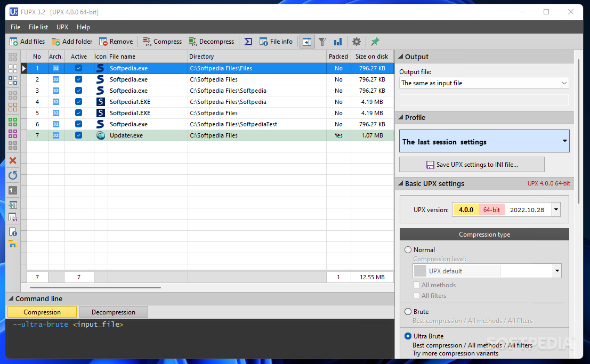The height and width of the screenshot is (364, 590).
Task: Click the orange grid icon in sidebar
Action: pyautogui.click(x=13, y=107)
